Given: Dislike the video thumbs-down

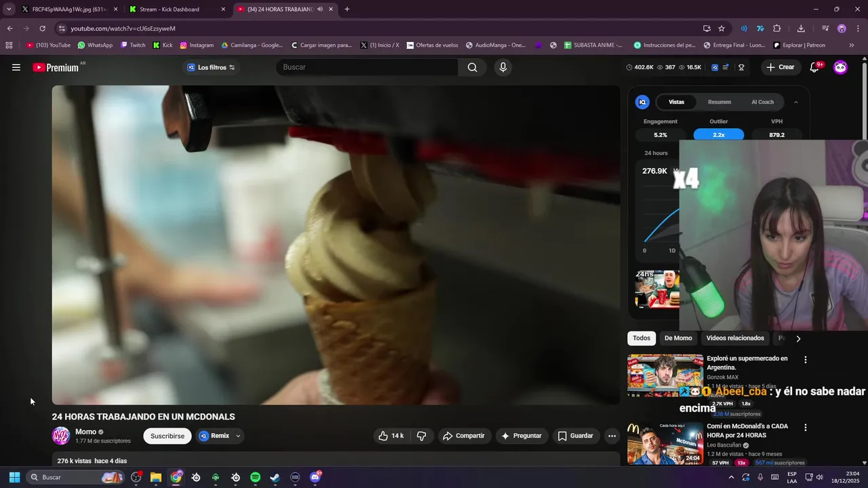Looking at the screenshot, I should point(421,436).
